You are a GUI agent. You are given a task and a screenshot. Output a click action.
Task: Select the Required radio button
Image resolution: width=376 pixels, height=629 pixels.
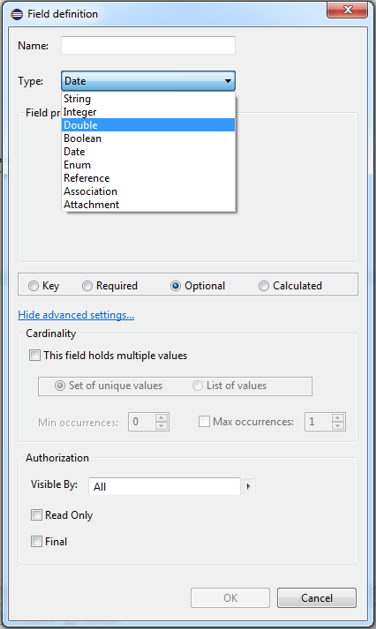click(x=87, y=286)
